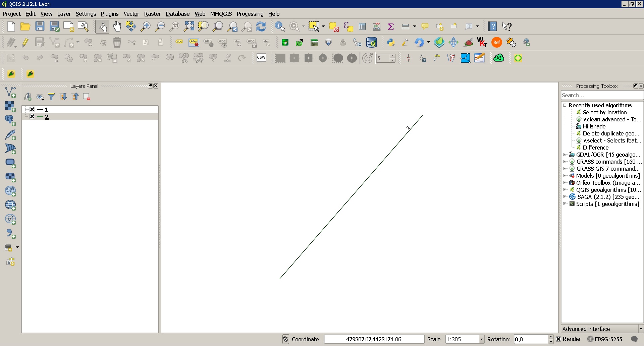The width and height of the screenshot is (644, 346).
Task: Click the EPSG:5255 CRS status button
Action: pyautogui.click(x=605, y=339)
